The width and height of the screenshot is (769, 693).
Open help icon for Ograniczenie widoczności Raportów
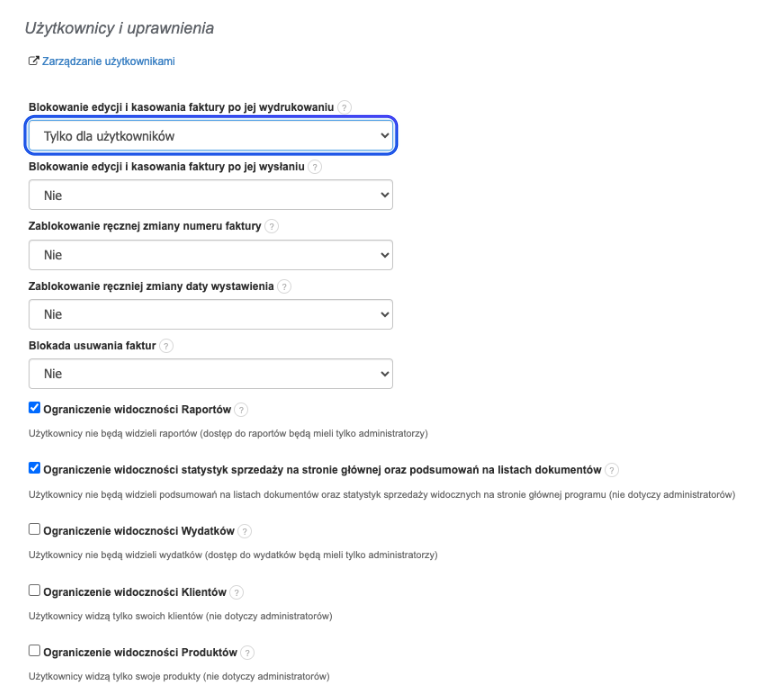point(241,409)
